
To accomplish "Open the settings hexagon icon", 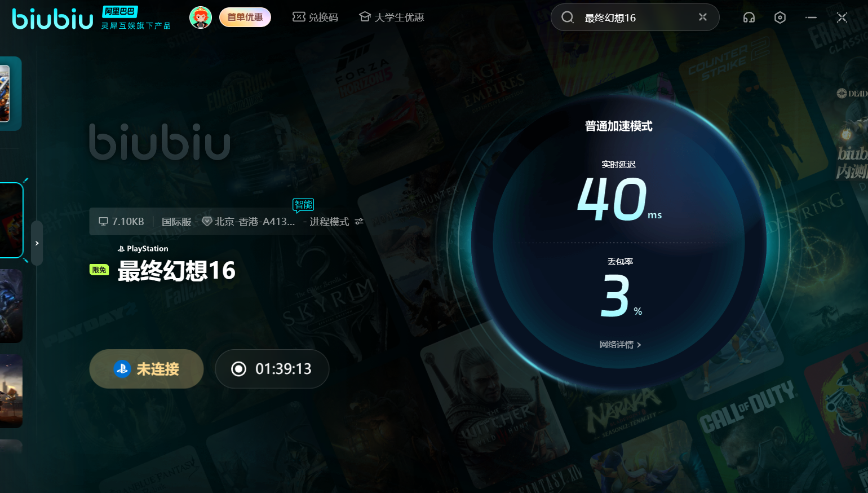I will coord(780,17).
